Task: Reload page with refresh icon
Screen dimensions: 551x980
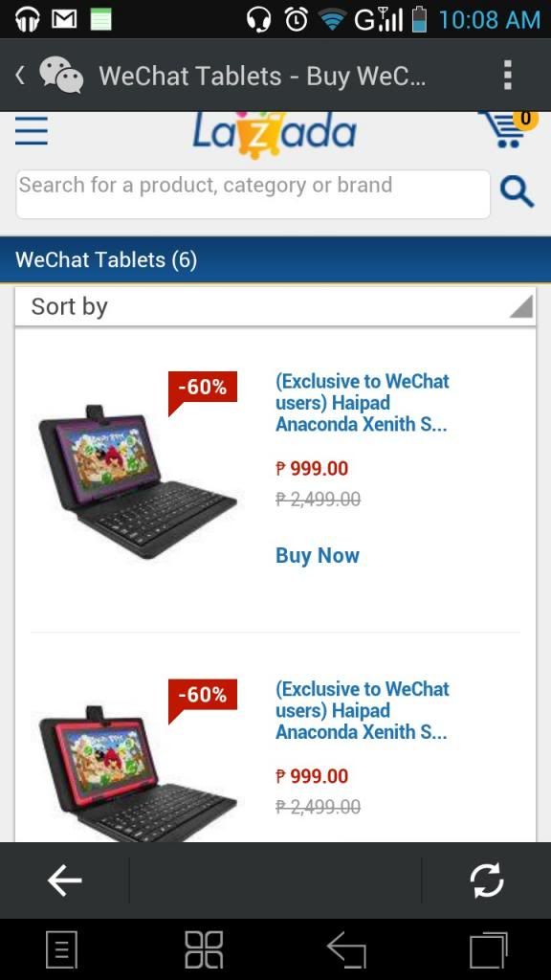Action: tap(487, 880)
